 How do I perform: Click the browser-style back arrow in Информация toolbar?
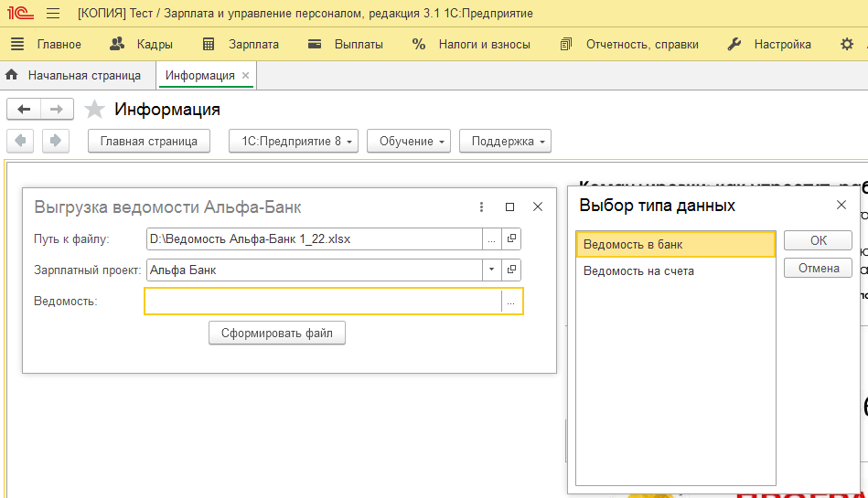coord(20,141)
